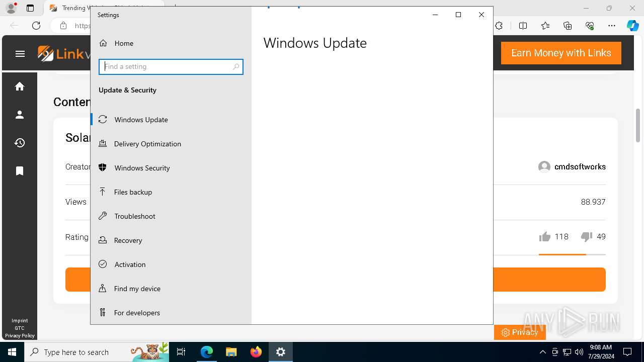
Task: Click the thumbs down rating icon
Action: (x=586, y=237)
